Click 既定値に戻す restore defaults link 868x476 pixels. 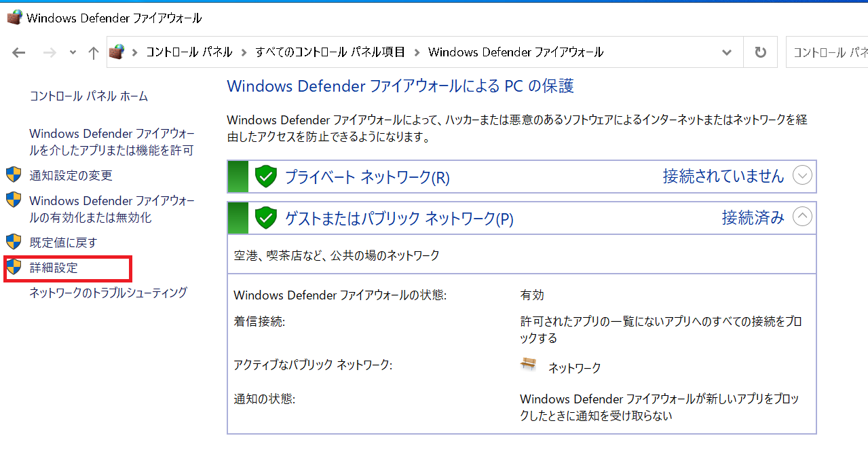[63, 242]
